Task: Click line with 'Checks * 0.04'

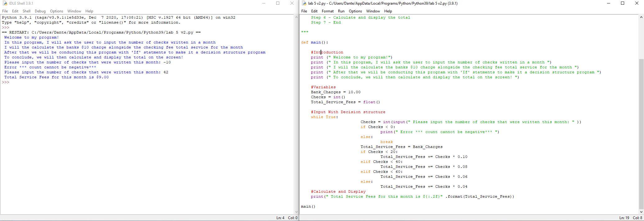Action: [x=424, y=186]
